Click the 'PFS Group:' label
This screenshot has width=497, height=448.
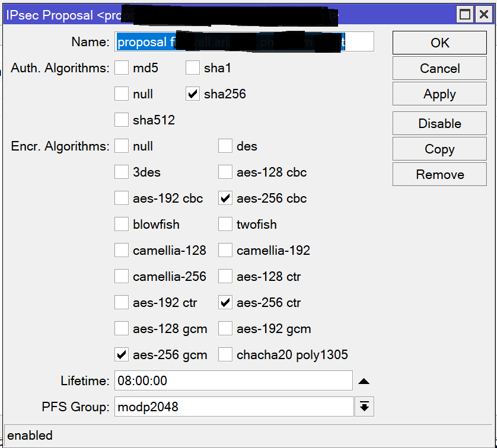click(75, 407)
